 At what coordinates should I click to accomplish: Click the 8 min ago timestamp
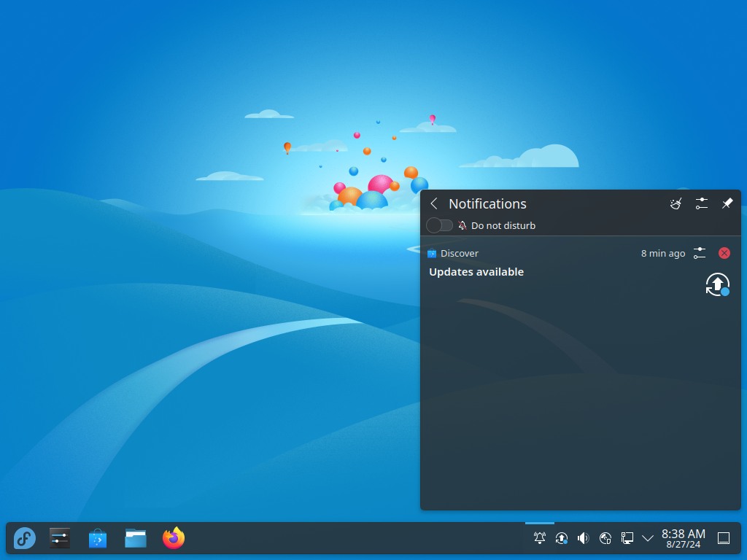point(663,253)
